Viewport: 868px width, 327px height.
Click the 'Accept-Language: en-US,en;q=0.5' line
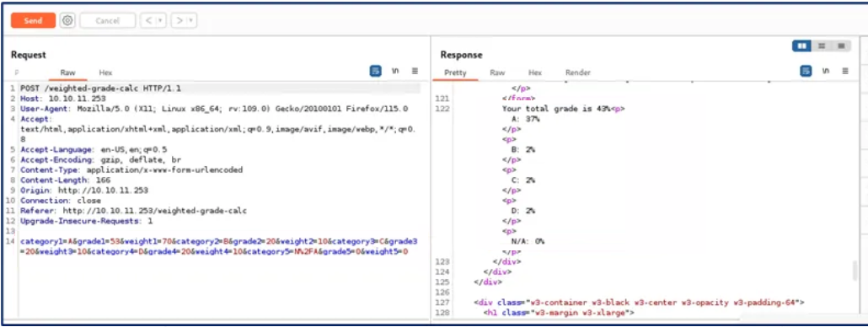(94, 149)
